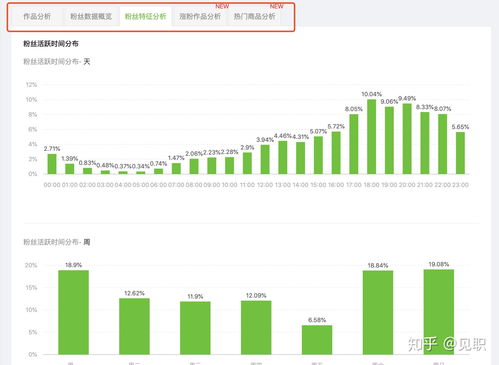The height and width of the screenshot is (365, 499).
Task: Click the 03:00 label on the time axis
Action: tap(105, 185)
